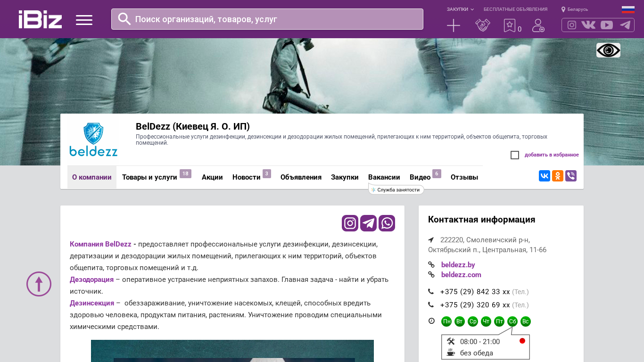Open the 'Отзывы' tab
This screenshot has height=362, width=644.
pos(464,177)
